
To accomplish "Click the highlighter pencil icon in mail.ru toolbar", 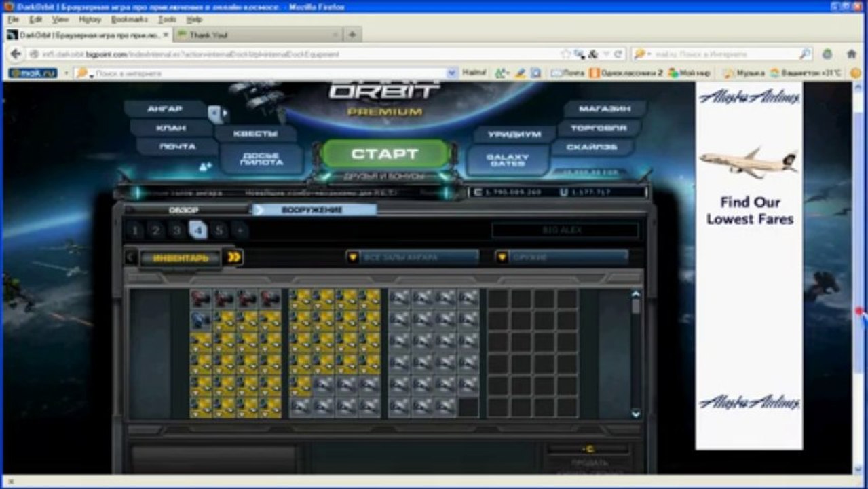I will [x=519, y=73].
